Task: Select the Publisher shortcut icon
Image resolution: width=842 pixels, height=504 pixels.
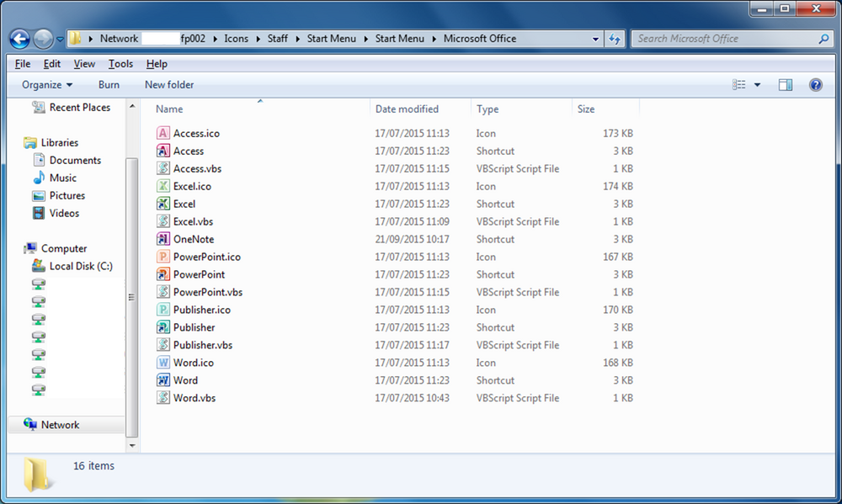Action: click(x=163, y=327)
